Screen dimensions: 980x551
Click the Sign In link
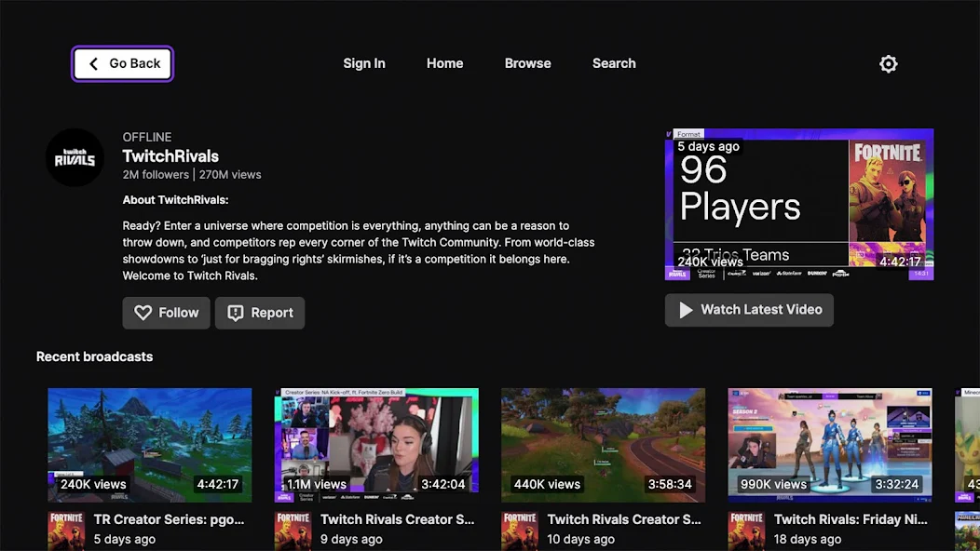click(x=364, y=63)
